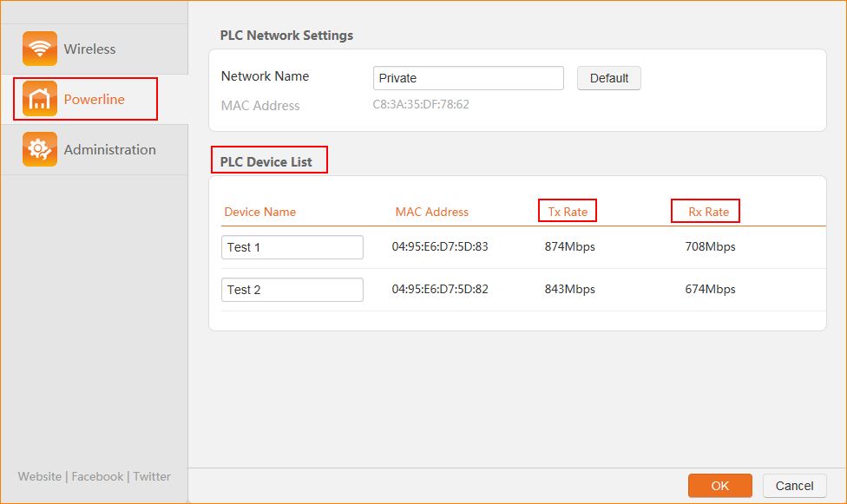Screen dimensions: 847x504
Task: Click the Tx Rate column header
Action: coord(568,212)
